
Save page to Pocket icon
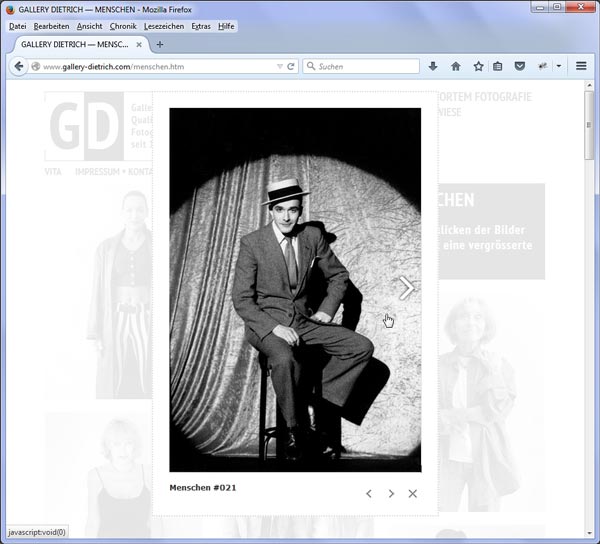click(x=519, y=66)
